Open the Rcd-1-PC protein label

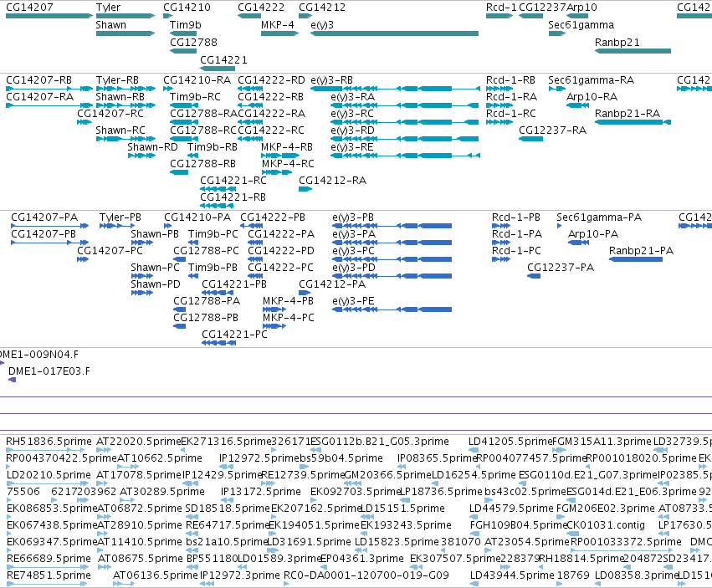click(x=516, y=251)
